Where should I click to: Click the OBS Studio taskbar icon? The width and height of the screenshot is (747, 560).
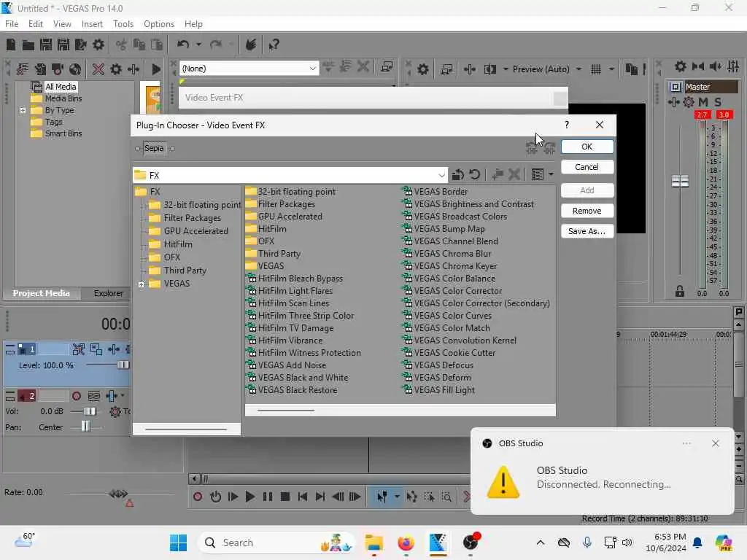point(471,542)
